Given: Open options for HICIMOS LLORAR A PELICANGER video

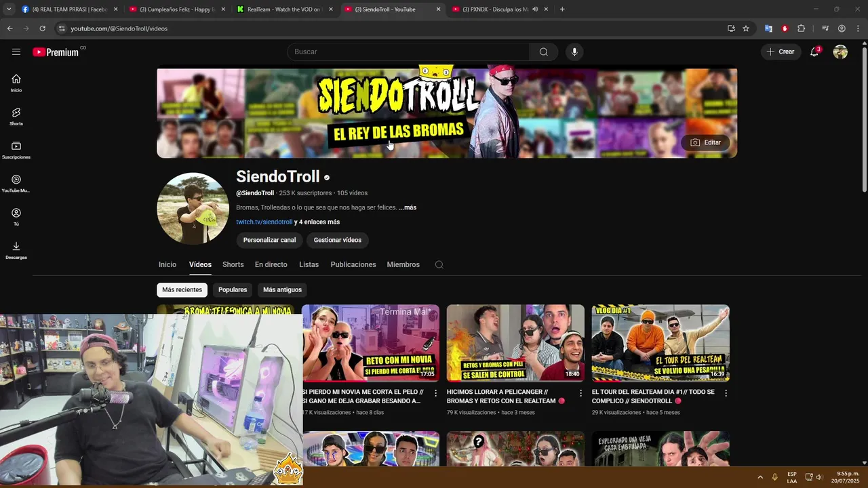Looking at the screenshot, I should (x=580, y=393).
